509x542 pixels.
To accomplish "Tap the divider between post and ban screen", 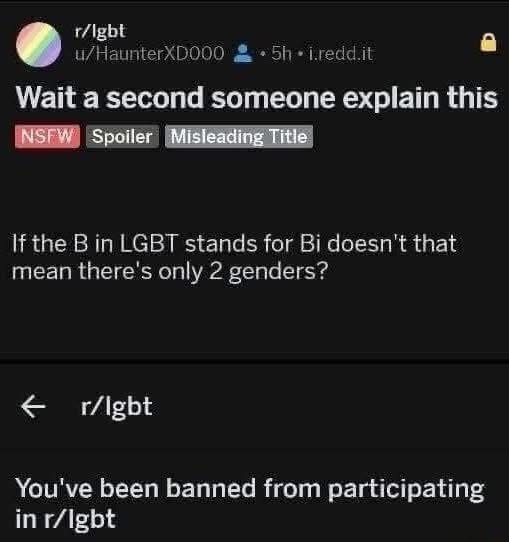I will (x=254, y=357).
